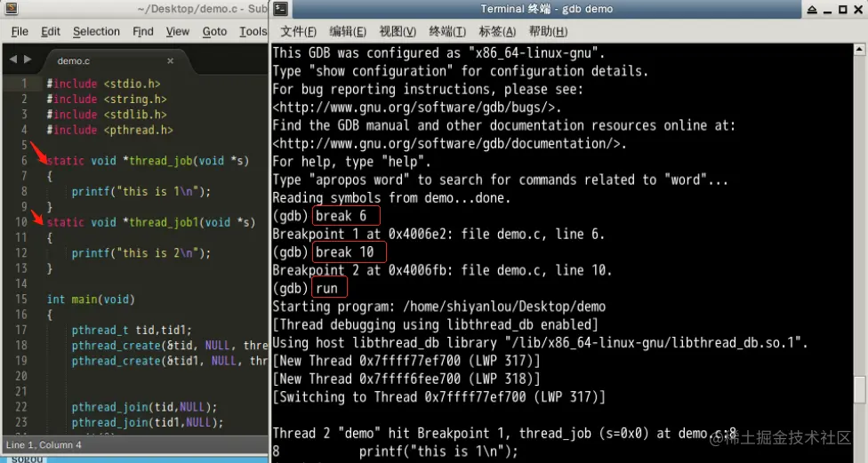This screenshot has height=463, width=868.
Task: Close the demo.c tab
Action: tap(171, 60)
